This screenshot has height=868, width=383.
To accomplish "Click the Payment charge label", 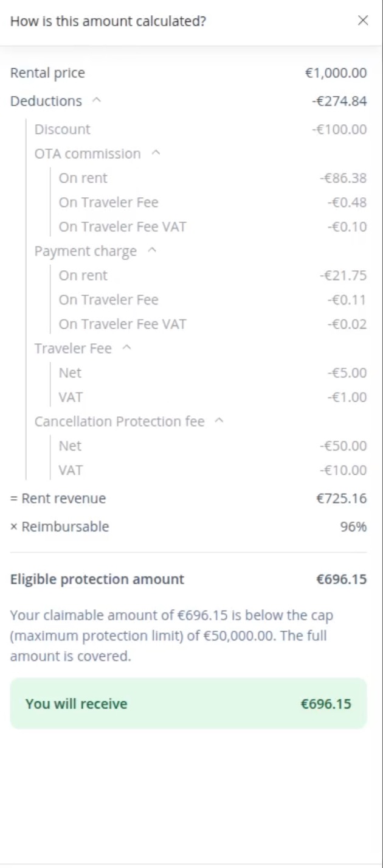I will 86,251.
